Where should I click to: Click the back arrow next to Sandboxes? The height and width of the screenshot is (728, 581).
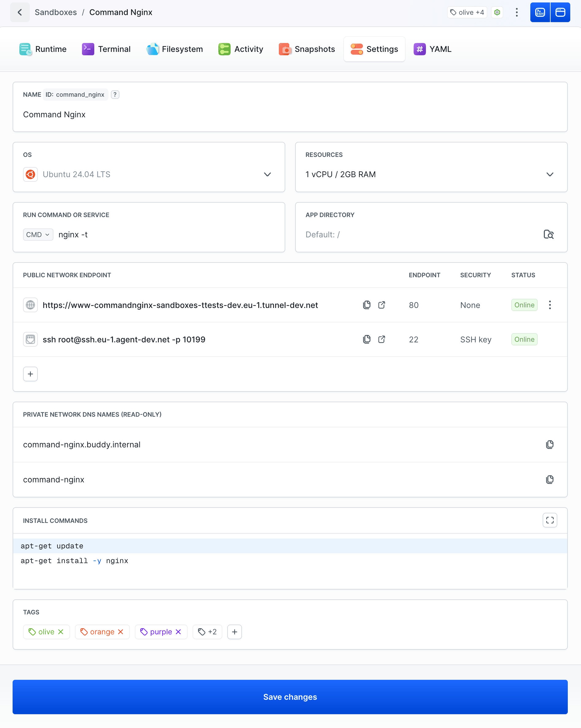[20, 13]
